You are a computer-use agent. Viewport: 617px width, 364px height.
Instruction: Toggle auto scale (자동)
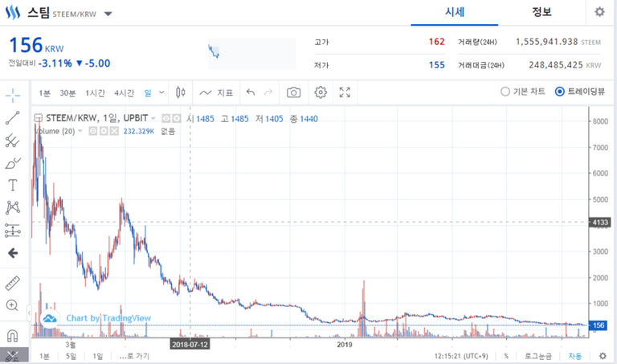pos(574,356)
